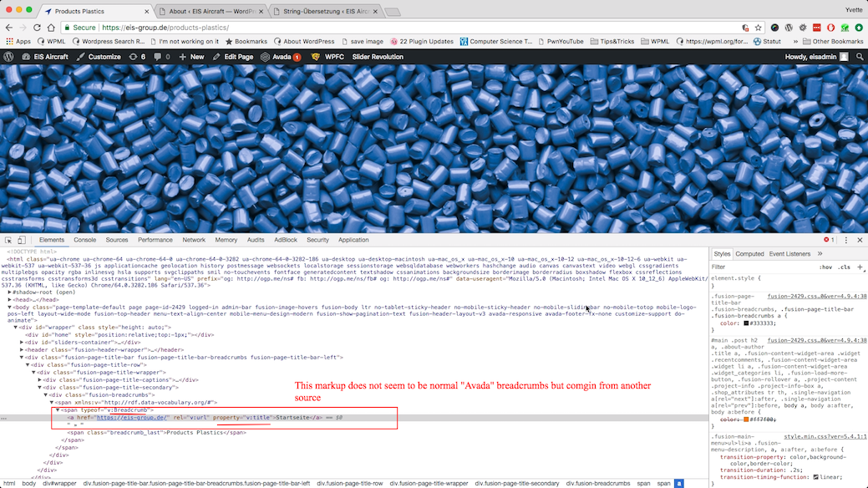Expand the #shadow-root (open) node

point(9,292)
